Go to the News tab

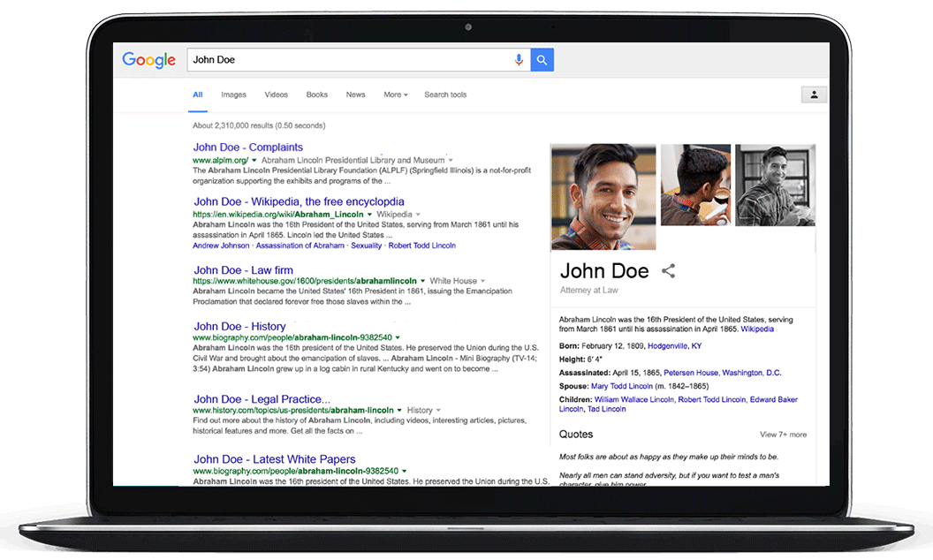356,95
